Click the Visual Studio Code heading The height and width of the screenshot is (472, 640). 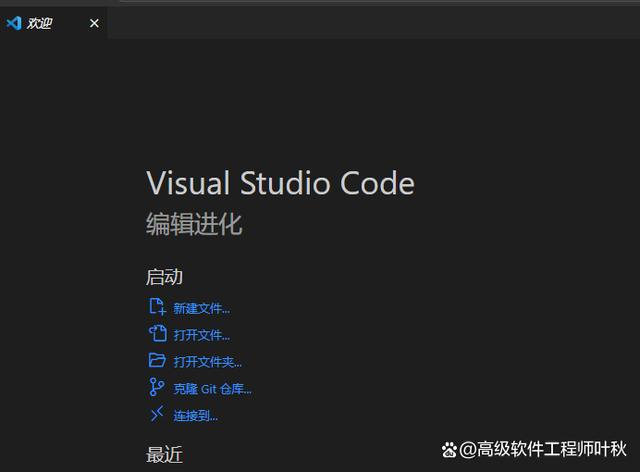coord(280,183)
